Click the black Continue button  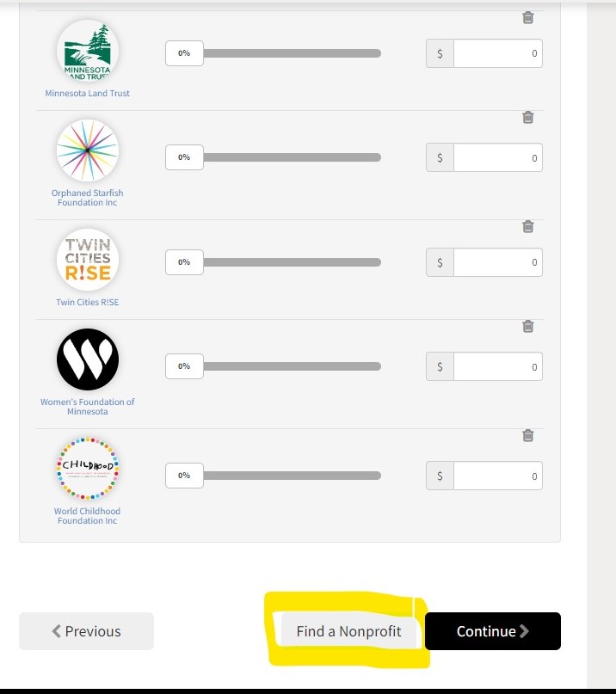coord(493,631)
